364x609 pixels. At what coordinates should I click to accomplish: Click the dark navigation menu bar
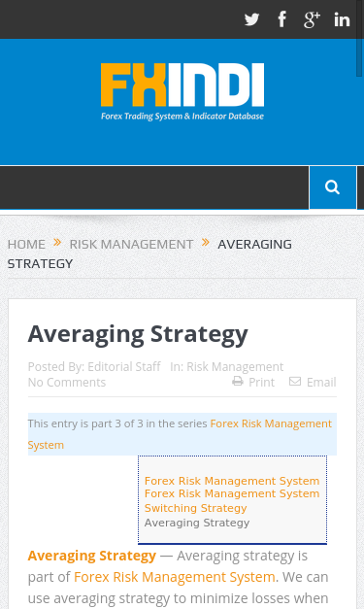point(154,187)
